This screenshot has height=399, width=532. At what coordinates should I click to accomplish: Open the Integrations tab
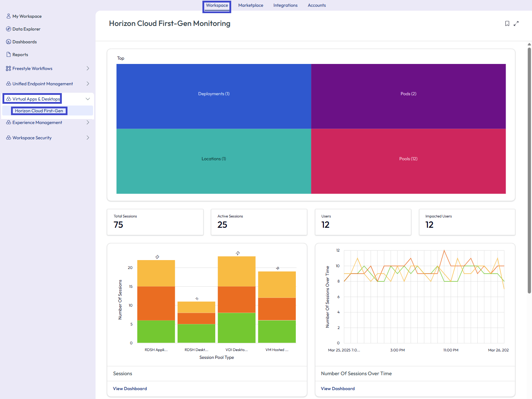coord(286,5)
